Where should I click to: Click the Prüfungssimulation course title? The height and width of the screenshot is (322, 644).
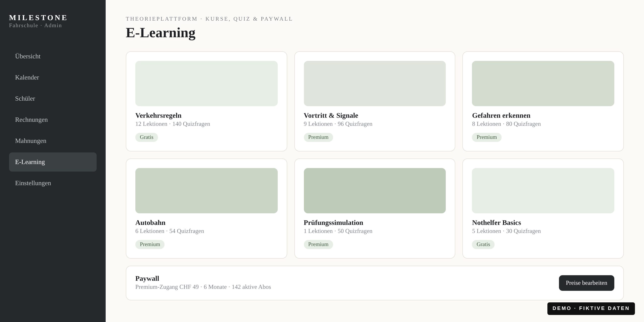point(333,223)
